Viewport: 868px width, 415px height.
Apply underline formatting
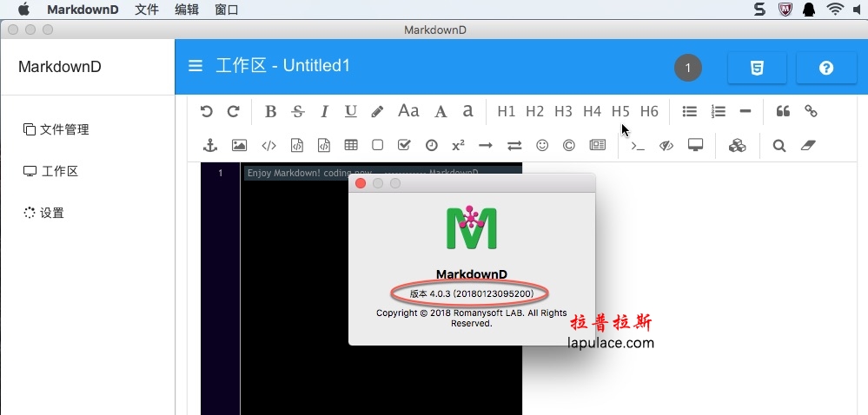point(350,111)
